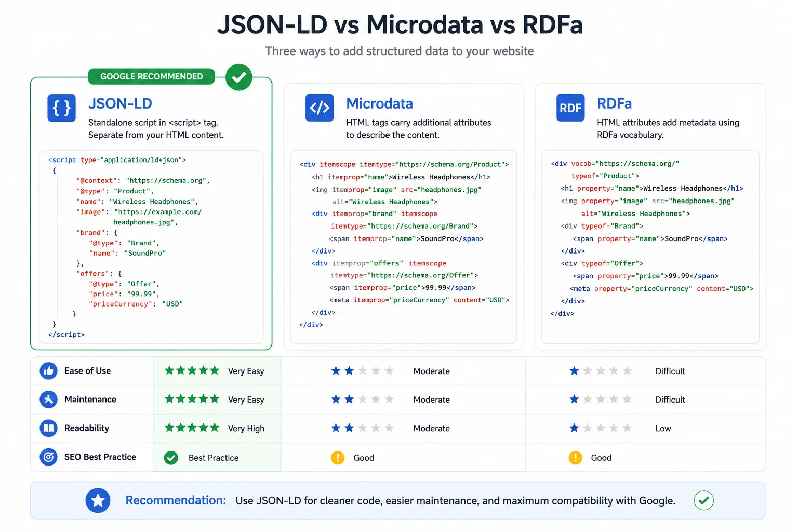798x532 pixels.
Task: Click the main title JSON-LD vs Microdata vs RDFa
Action: (400, 24)
